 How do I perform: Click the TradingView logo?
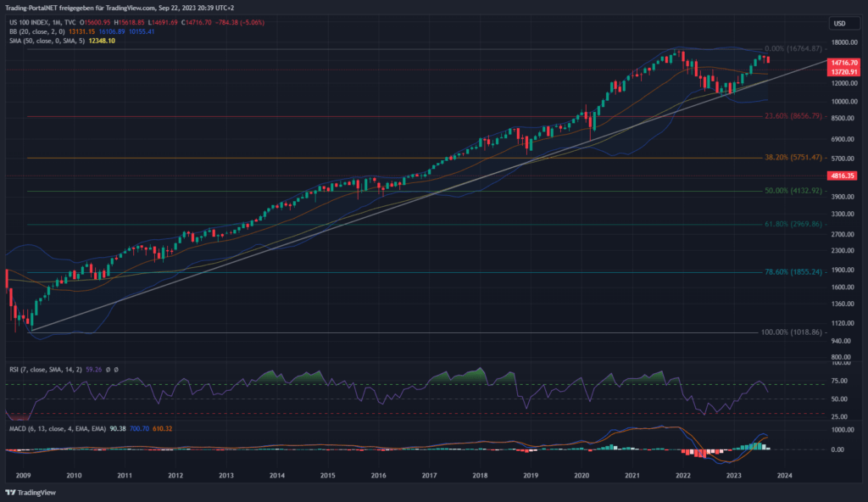31,493
